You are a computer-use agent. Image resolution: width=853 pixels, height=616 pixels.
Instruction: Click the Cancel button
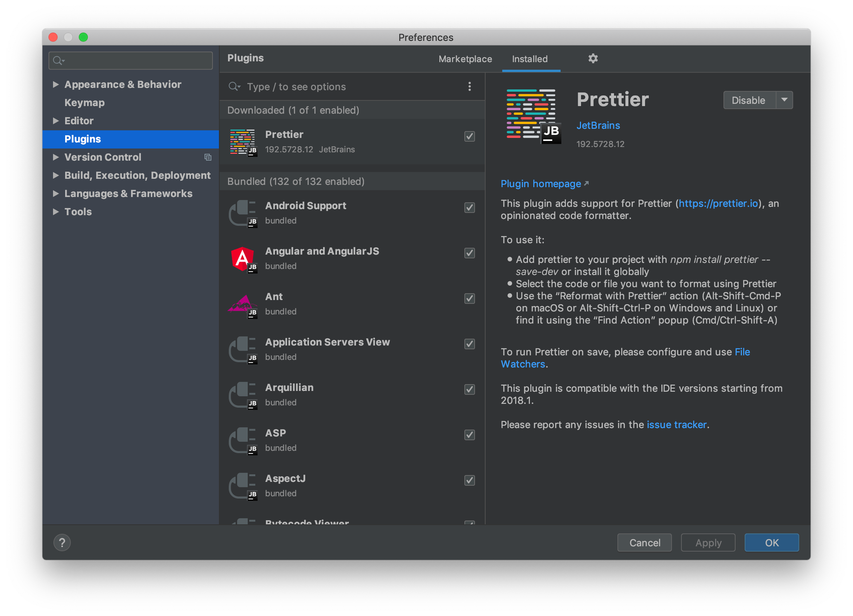coord(644,543)
